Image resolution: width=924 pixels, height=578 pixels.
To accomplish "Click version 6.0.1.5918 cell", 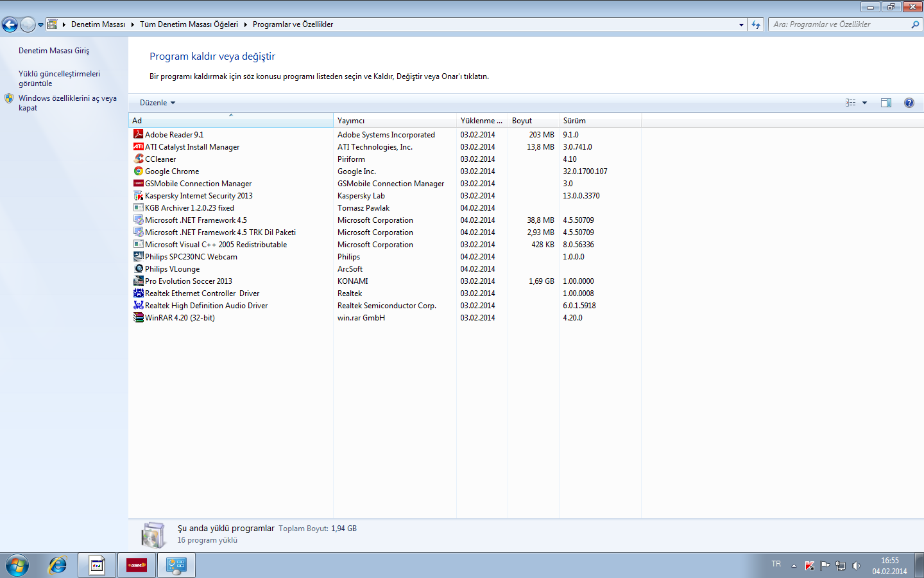I will point(579,305).
